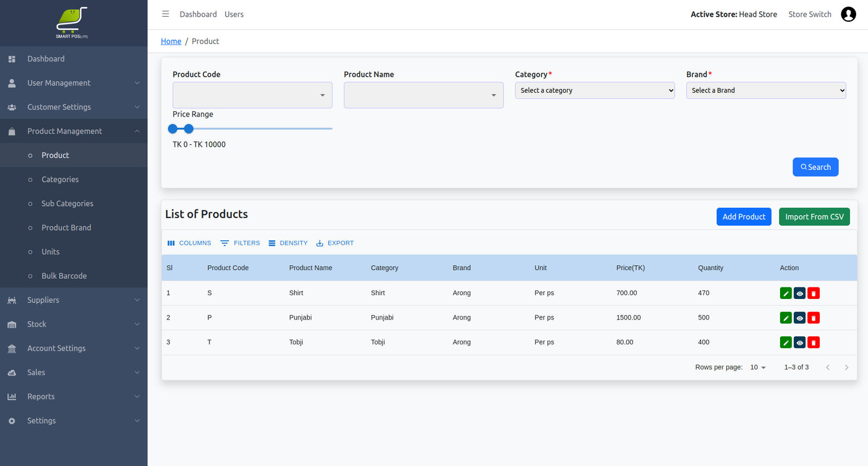Select Product in the sidebar submenu
Screen dimensions: 868x466
tap(74, 155)
